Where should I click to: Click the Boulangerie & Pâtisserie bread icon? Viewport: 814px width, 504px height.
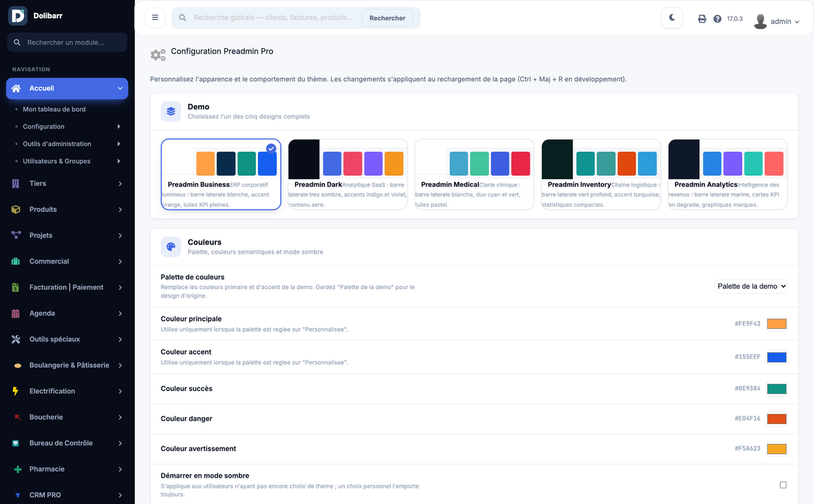(x=16, y=366)
